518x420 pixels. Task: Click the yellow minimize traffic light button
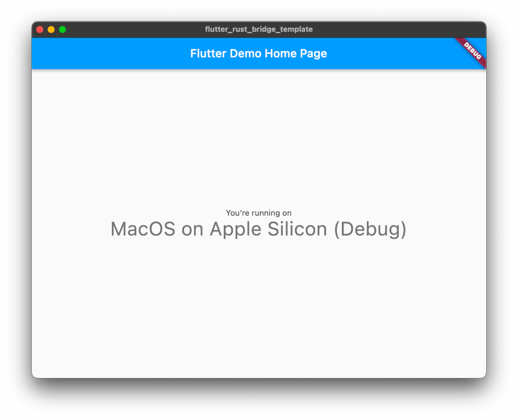click(x=51, y=29)
